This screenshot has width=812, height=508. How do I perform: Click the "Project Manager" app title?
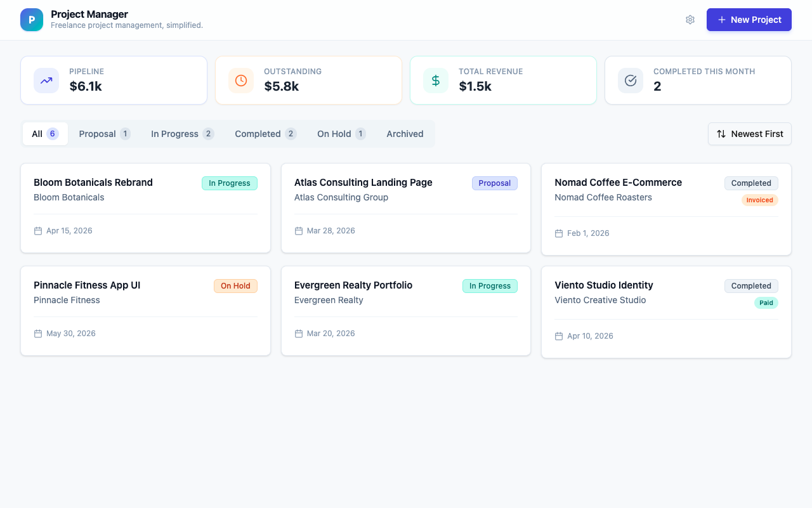point(89,14)
